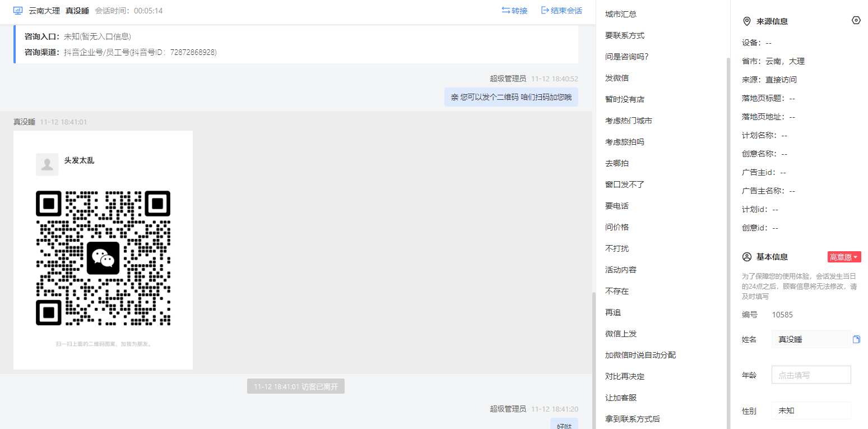Select the quick reply 要联系方式
The height and width of the screenshot is (429, 868).
[x=625, y=35]
